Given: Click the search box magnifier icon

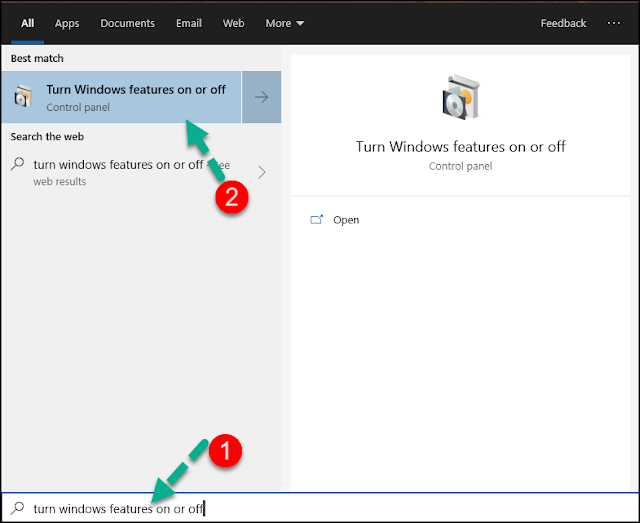Looking at the screenshot, I should tap(18, 508).
